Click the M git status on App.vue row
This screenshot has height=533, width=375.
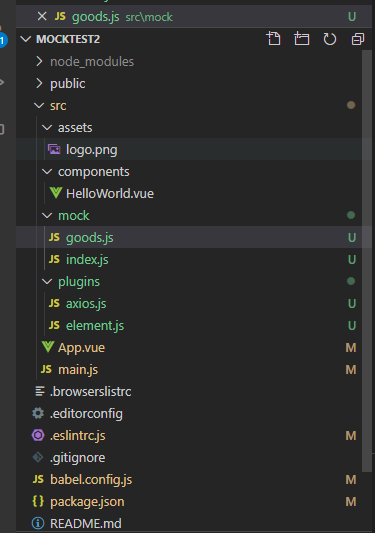pos(351,347)
